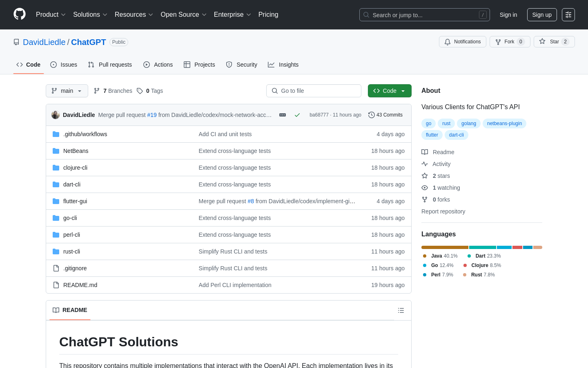Click the forks icon in About sidebar

425,200
